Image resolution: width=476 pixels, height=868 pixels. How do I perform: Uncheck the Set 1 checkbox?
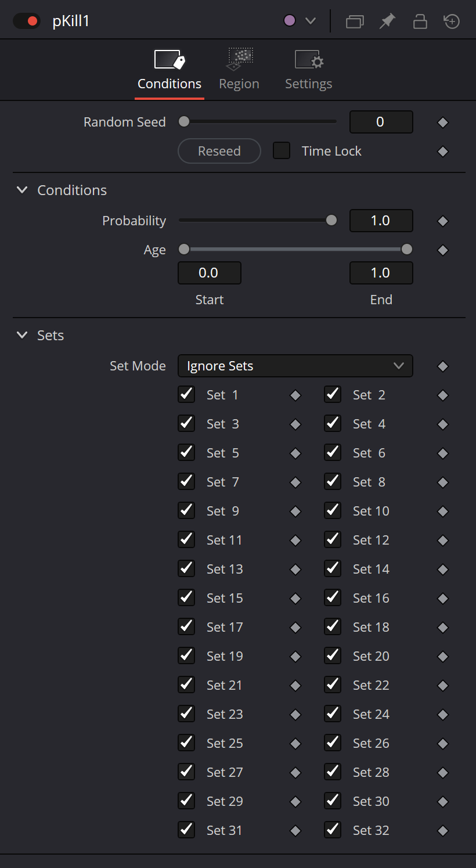point(186,395)
